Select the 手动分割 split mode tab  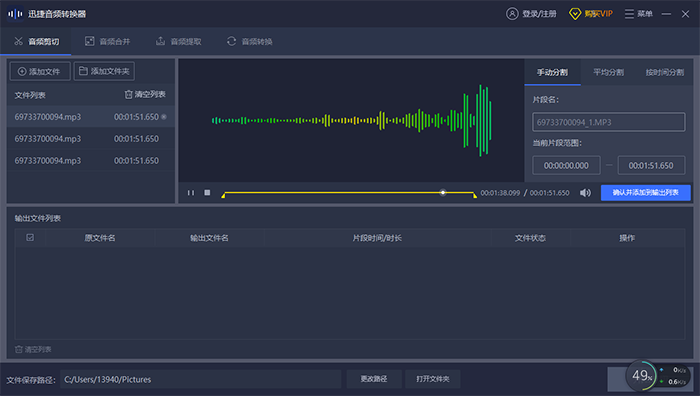coord(552,72)
